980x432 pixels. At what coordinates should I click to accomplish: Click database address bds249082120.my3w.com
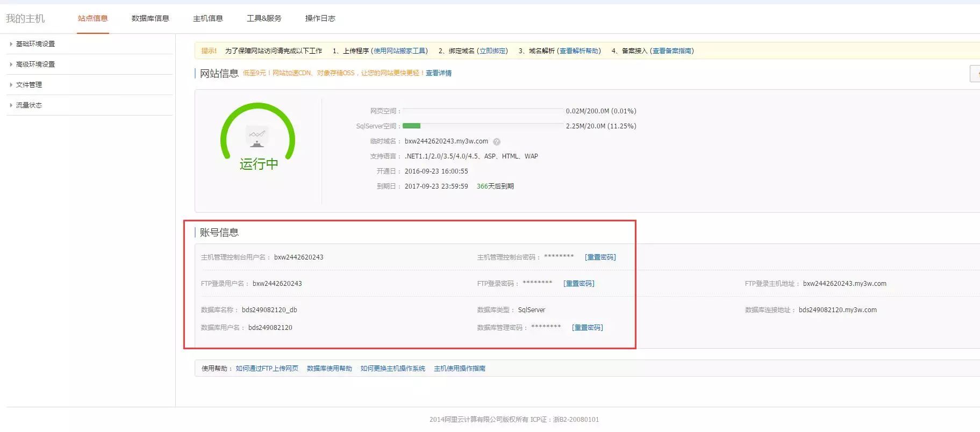pos(838,310)
